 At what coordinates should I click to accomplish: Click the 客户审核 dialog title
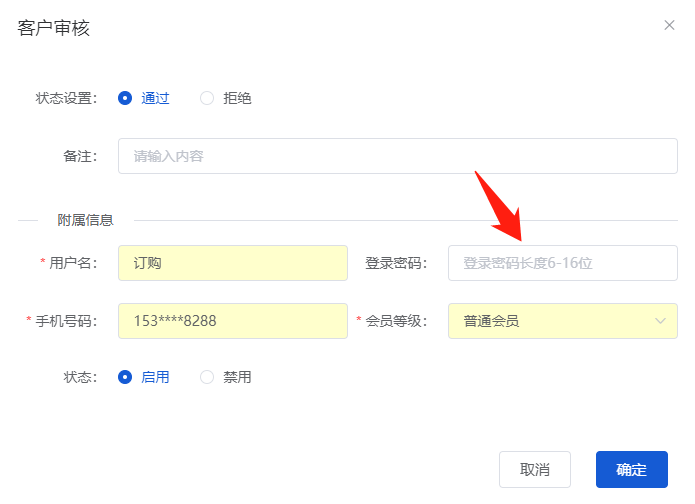pyautogui.click(x=54, y=28)
